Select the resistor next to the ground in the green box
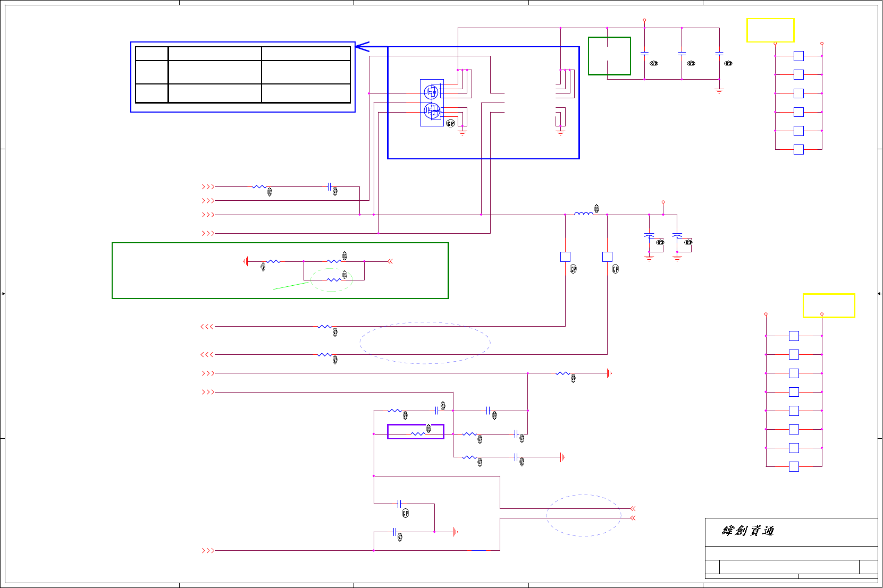Screen dimensions: 883x588 tap(274, 261)
